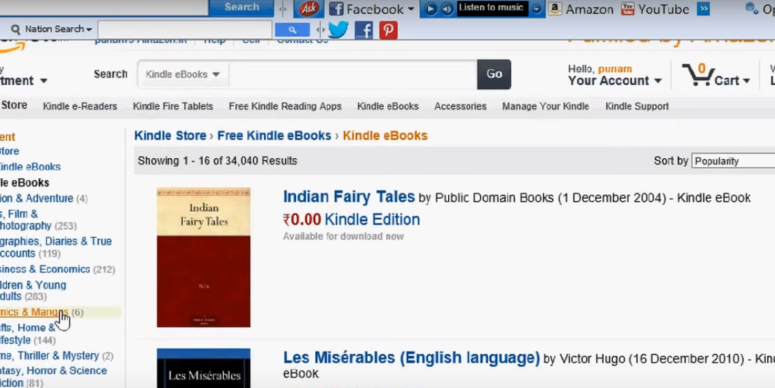Click the Indian Fairy Tales title link

[x=348, y=197]
